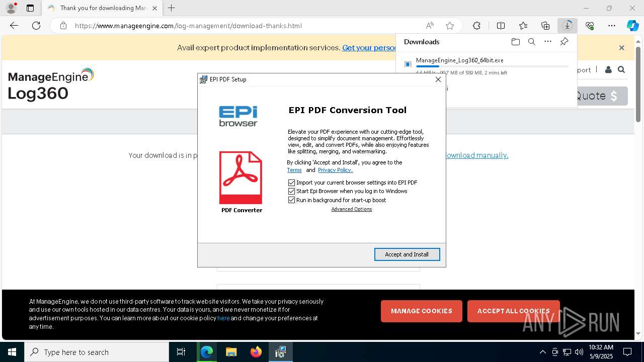Pin the Downloads panel

click(x=564, y=42)
